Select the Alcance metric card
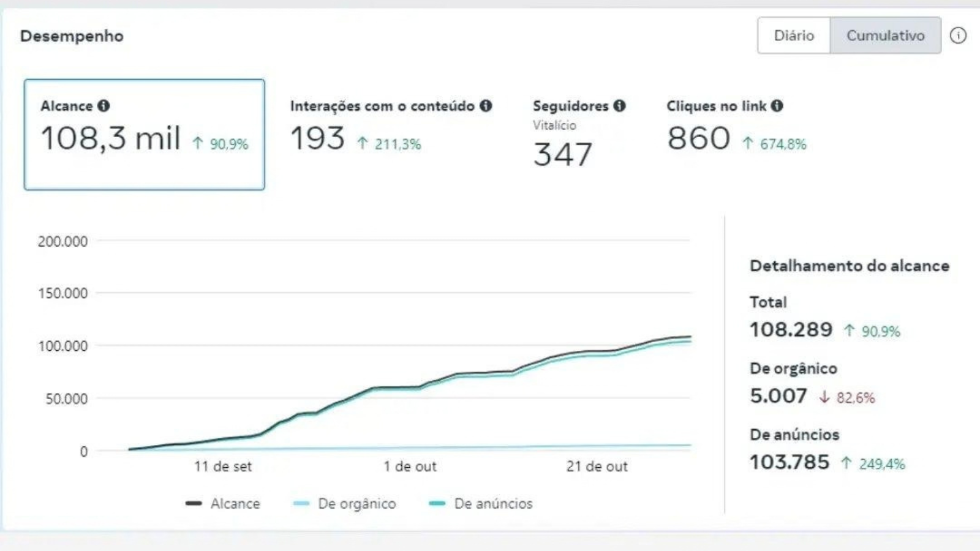The height and width of the screenshot is (551, 980). point(145,134)
